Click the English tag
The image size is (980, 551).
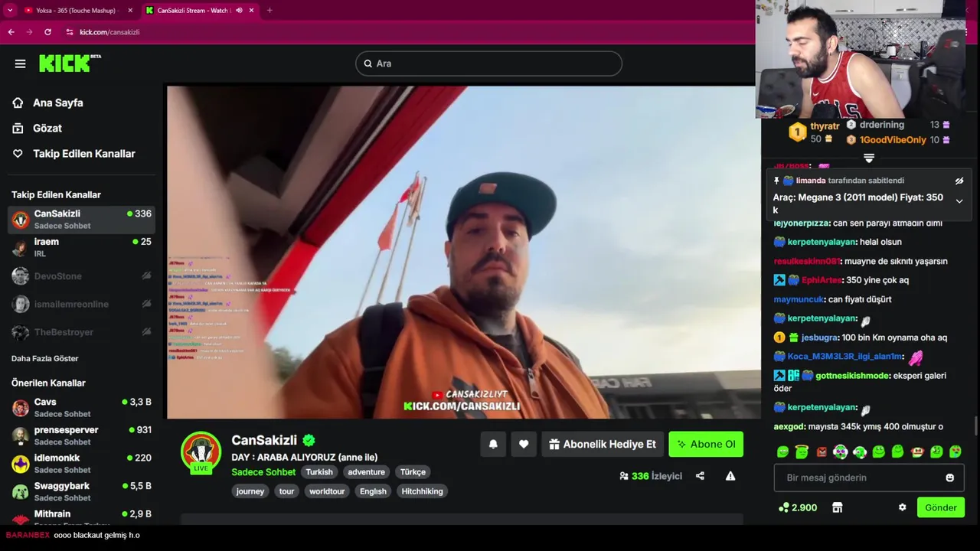[373, 491]
